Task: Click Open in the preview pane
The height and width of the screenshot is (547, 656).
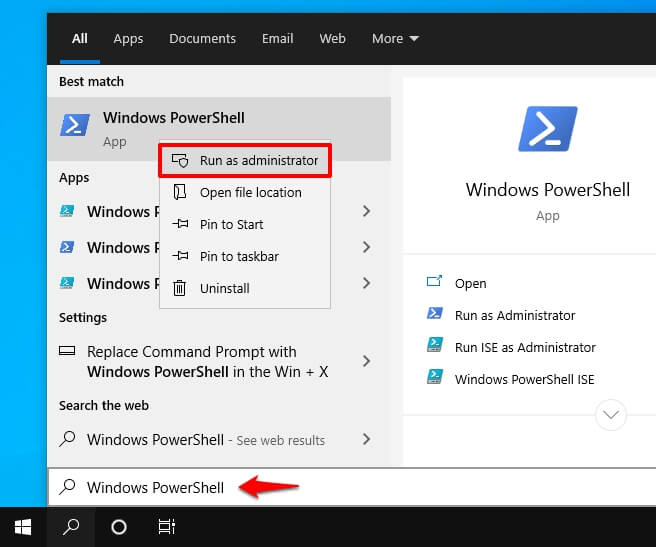Action: (471, 283)
